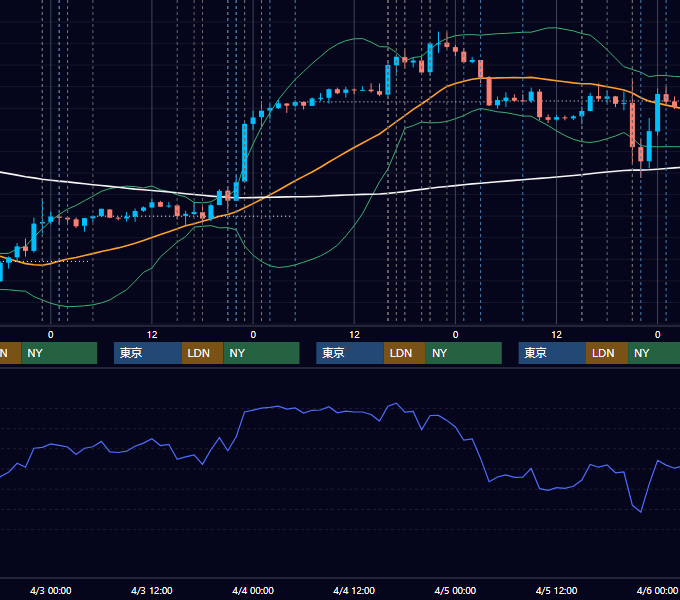Click the hour label 12 above 4/3 12:00
This screenshot has width=680, height=600.
152,335
